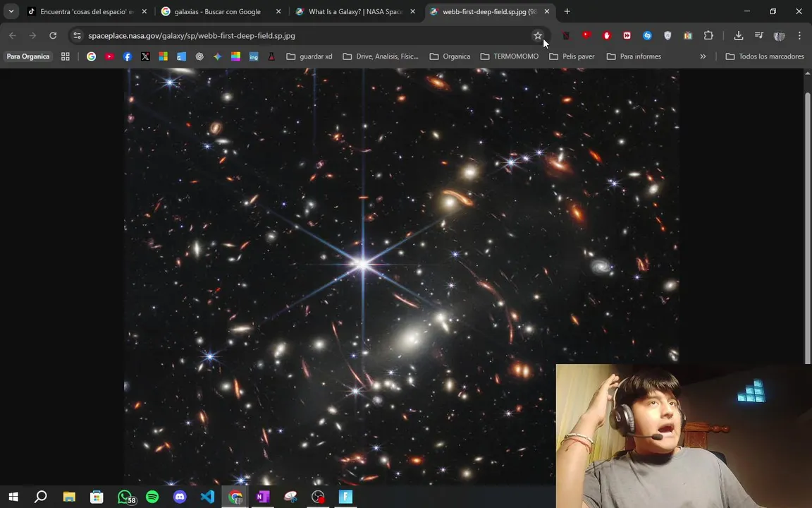Go forward to next page

point(32,36)
